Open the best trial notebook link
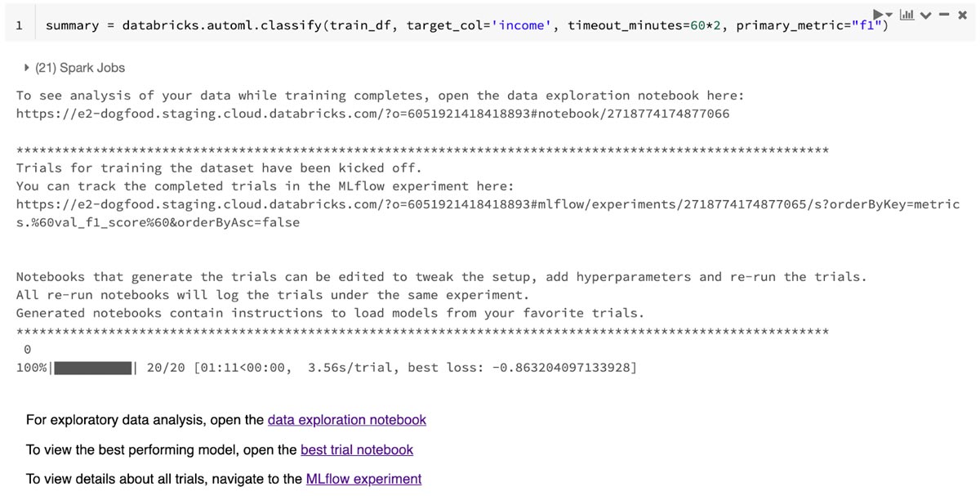The width and height of the screenshot is (980, 496). pos(357,450)
